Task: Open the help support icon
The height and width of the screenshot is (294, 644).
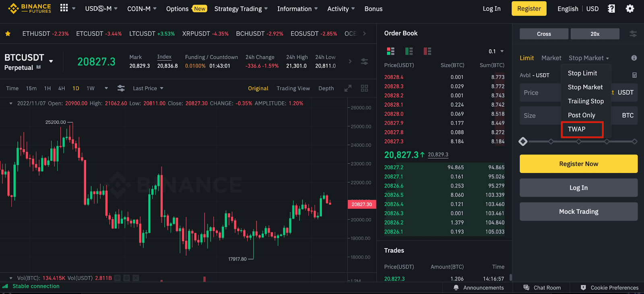Action: point(611,8)
